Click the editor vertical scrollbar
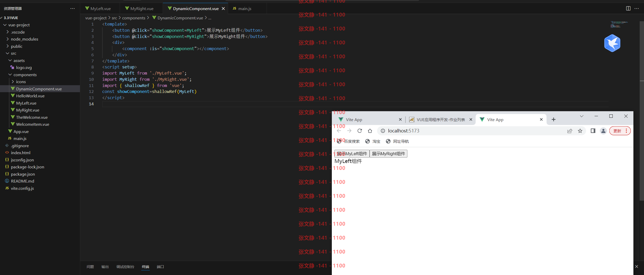The image size is (644, 275). pos(641,111)
